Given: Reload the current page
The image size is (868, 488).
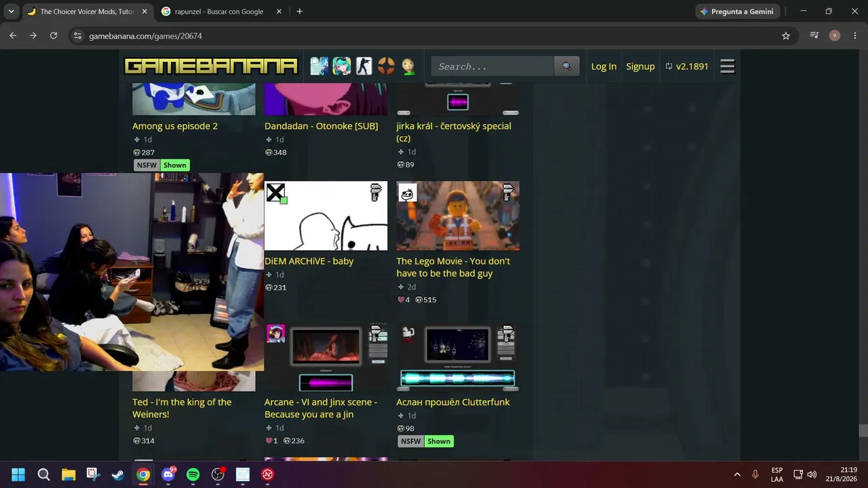Looking at the screenshot, I should click(54, 36).
